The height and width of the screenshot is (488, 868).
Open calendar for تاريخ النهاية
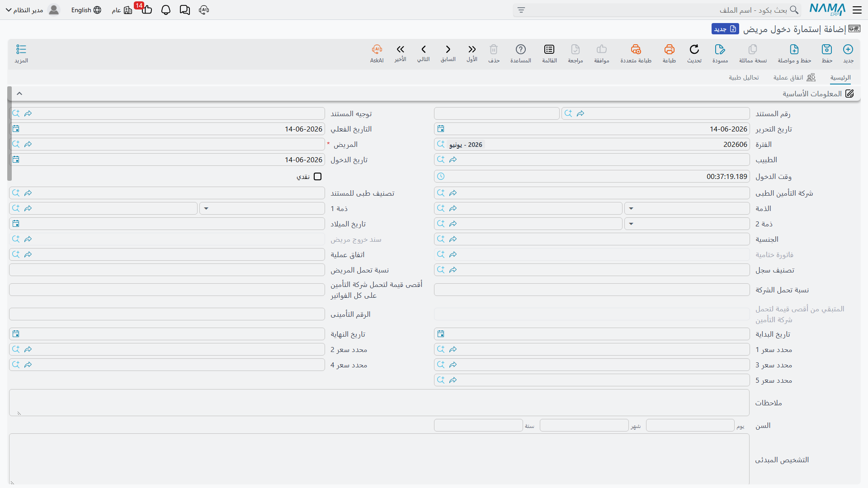[16, 334]
